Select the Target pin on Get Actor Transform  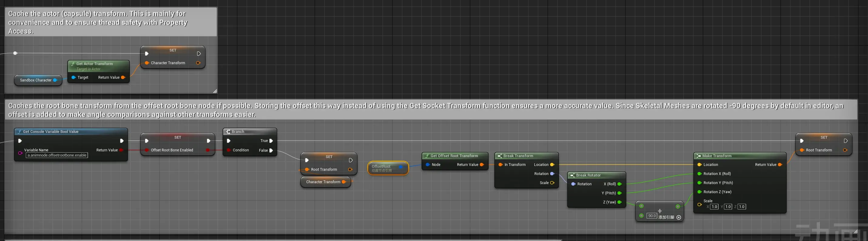tap(73, 78)
